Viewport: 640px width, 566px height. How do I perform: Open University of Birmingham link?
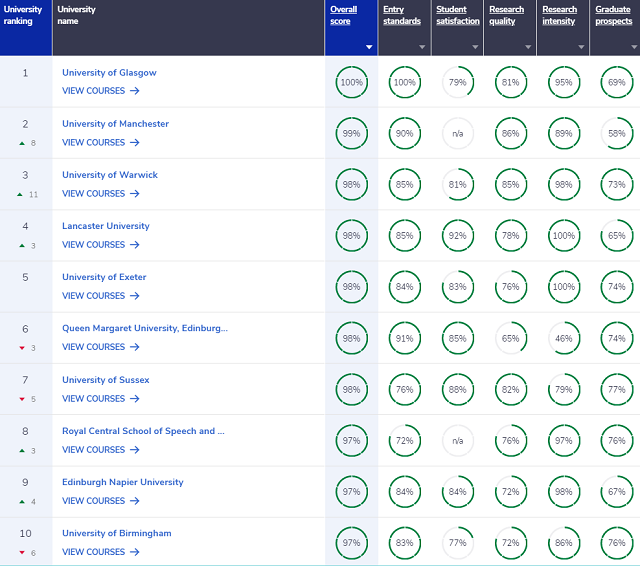click(117, 533)
